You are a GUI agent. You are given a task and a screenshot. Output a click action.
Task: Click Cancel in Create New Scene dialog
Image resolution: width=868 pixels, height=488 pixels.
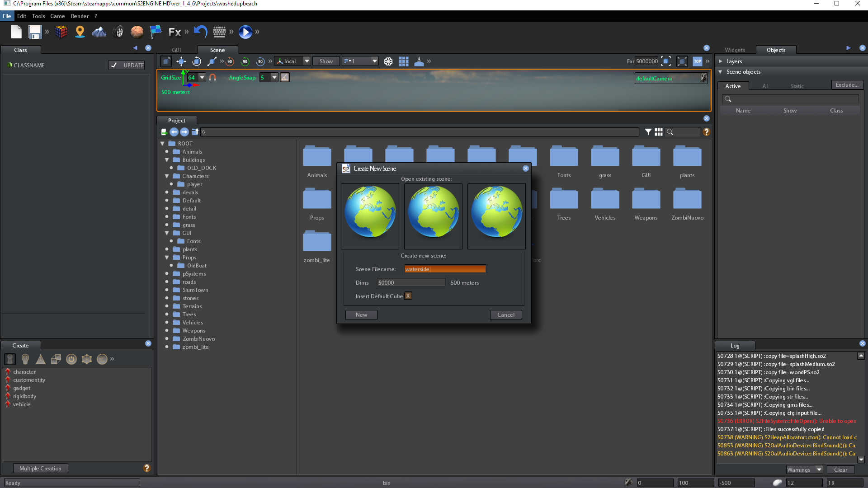[506, 315]
